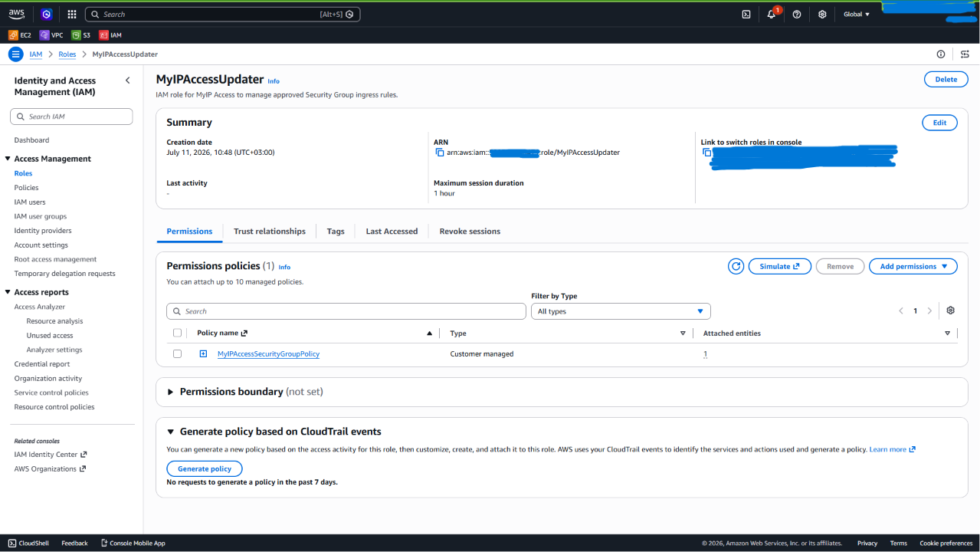Refresh the permissions policies list
980x552 pixels.
(736, 266)
